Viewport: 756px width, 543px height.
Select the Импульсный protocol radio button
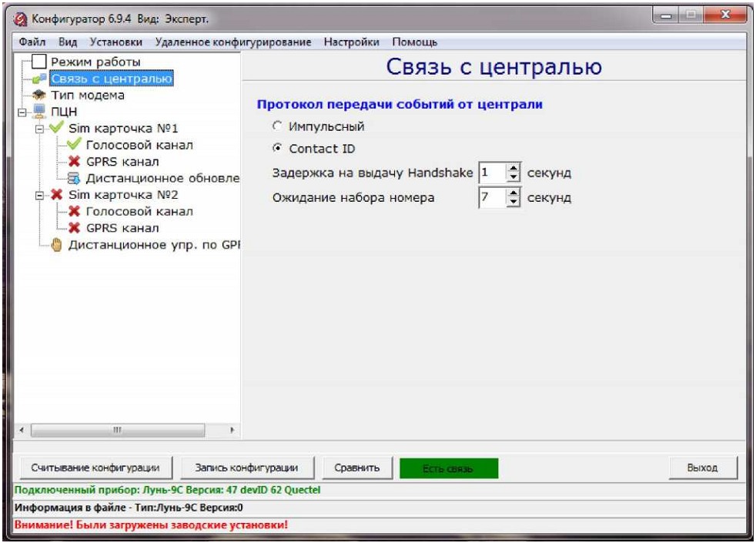(278, 126)
